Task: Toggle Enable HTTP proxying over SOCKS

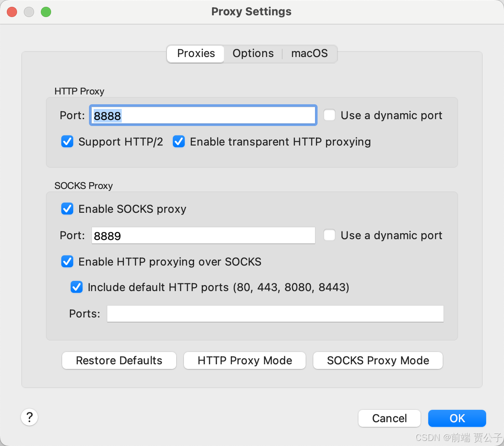Action: coord(67,261)
